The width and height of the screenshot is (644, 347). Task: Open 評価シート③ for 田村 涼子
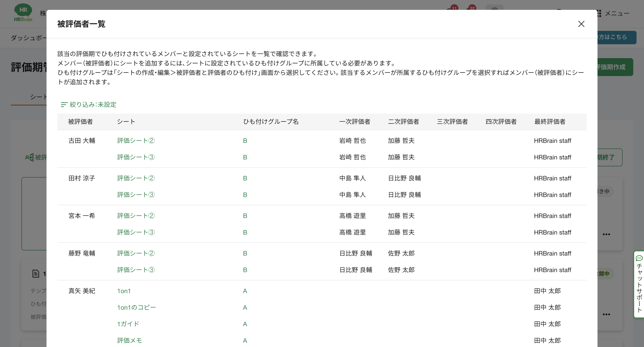pyautogui.click(x=136, y=195)
